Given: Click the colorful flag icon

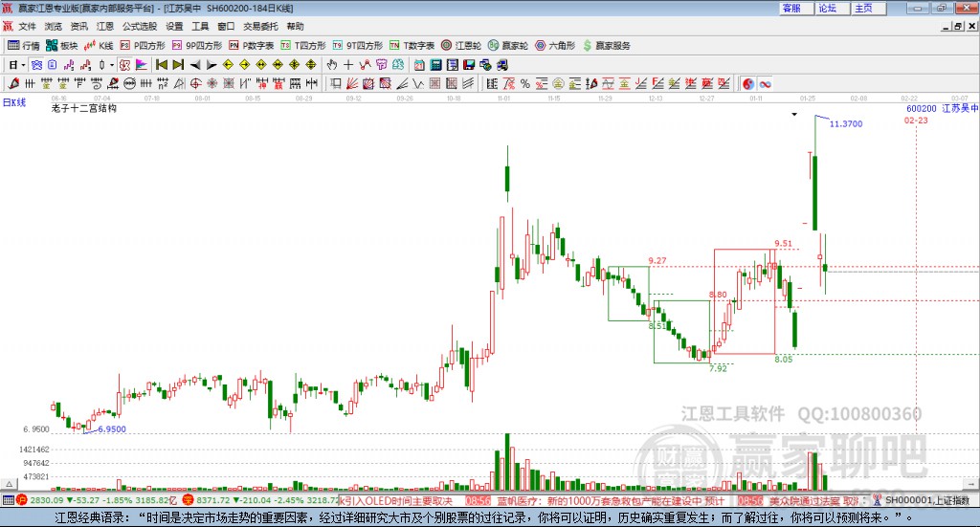Looking at the screenshot, I should click(x=142, y=65).
